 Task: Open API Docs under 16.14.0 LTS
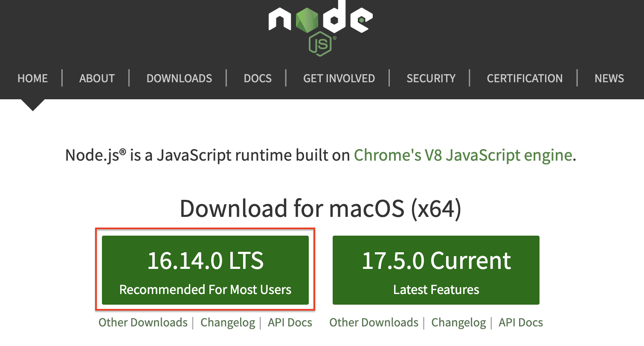point(290,323)
